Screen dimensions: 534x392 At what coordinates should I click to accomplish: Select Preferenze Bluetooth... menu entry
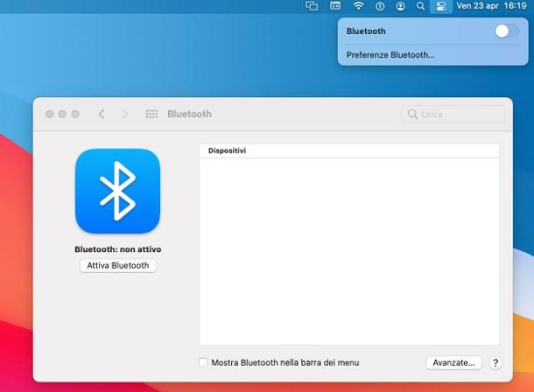(390, 55)
